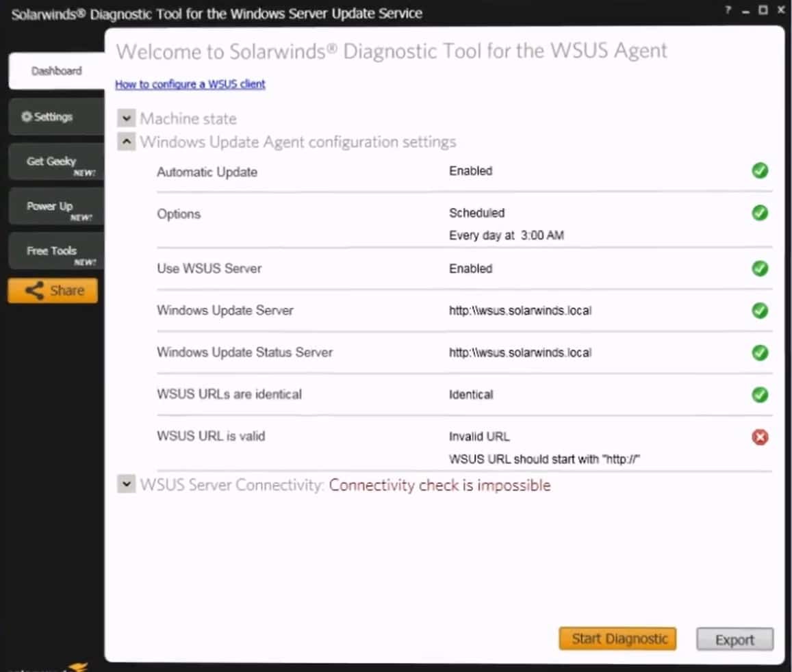Click green check icon for Automatic Update
Screen dimensions: 792x672
760,170
